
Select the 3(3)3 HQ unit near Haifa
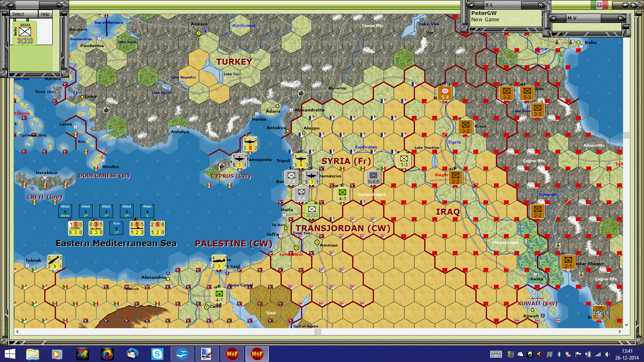pyautogui.click(x=312, y=211)
